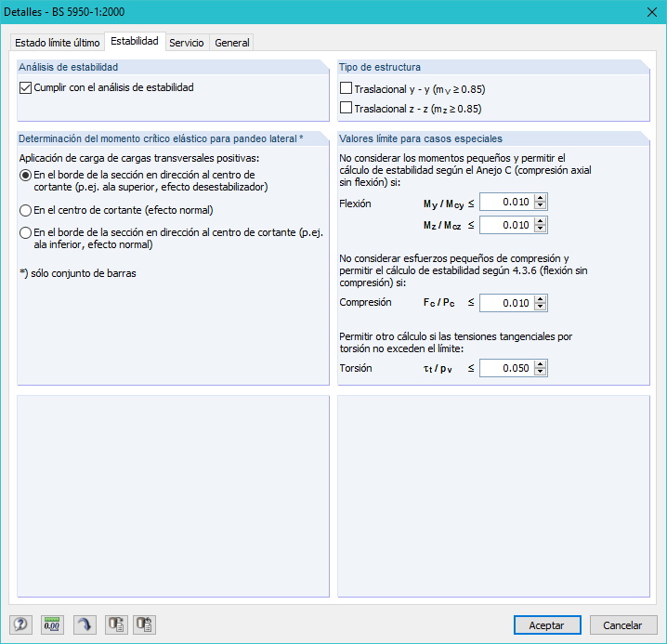
Task: Click the Detalles - BS 5950-1:2000 title
Action: pyautogui.click(x=64, y=12)
